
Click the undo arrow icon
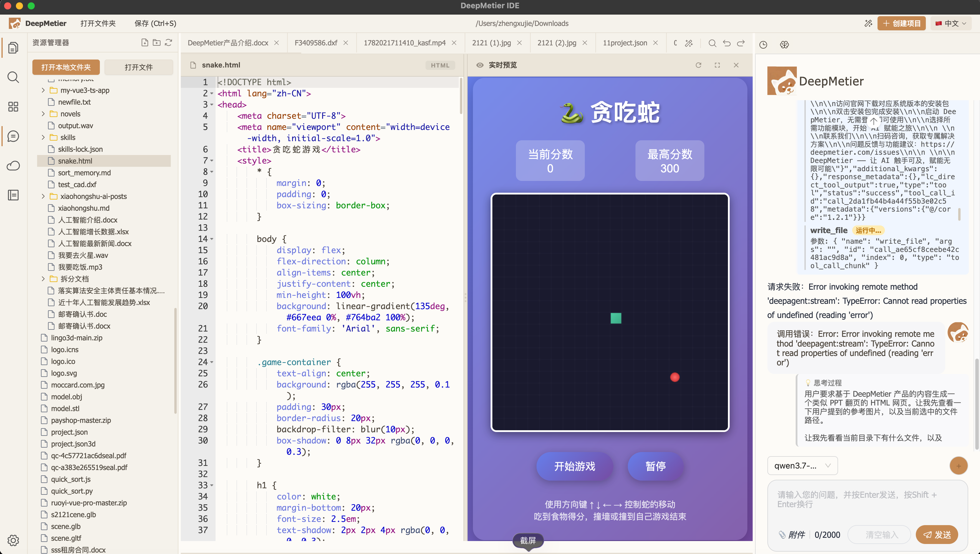point(727,43)
